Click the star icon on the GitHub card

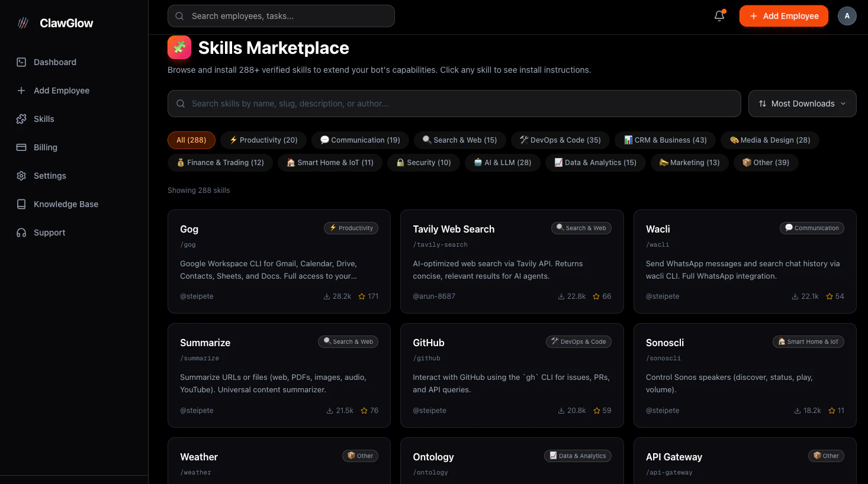[597, 411]
